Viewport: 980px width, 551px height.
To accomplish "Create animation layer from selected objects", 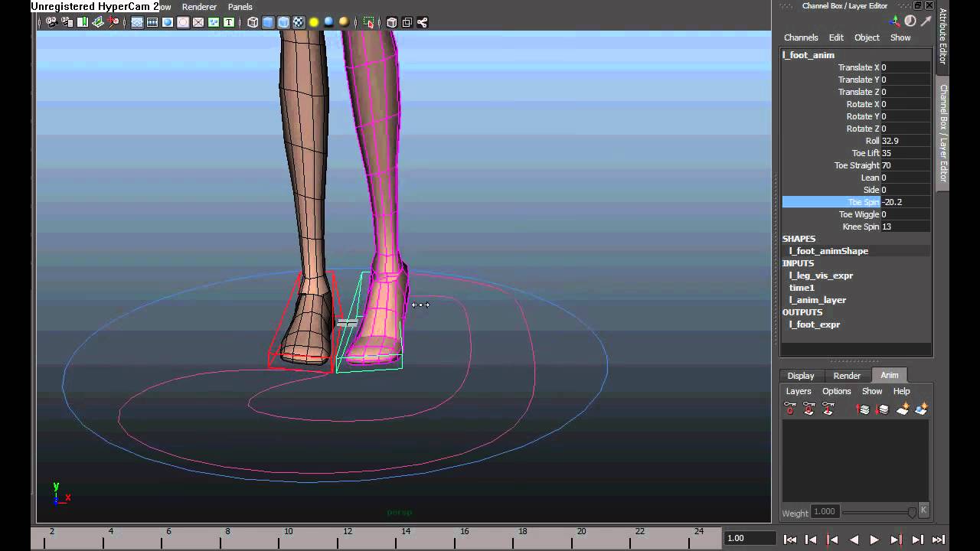I will 921,409.
